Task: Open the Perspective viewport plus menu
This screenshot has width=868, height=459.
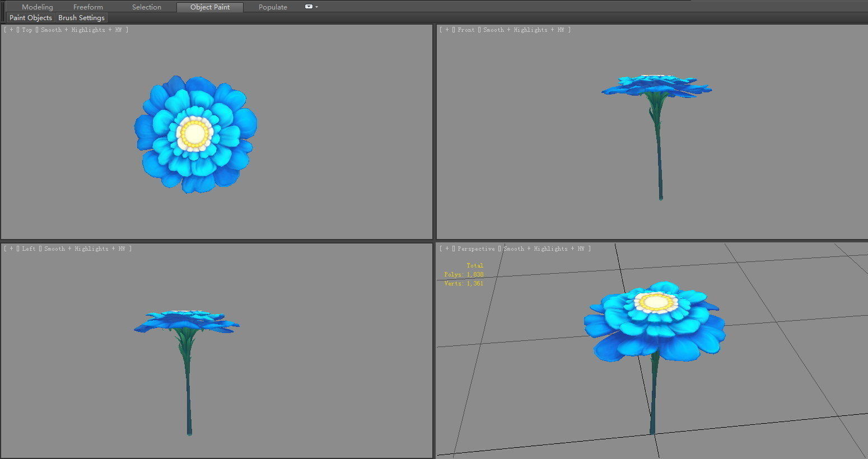Action: [447, 249]
